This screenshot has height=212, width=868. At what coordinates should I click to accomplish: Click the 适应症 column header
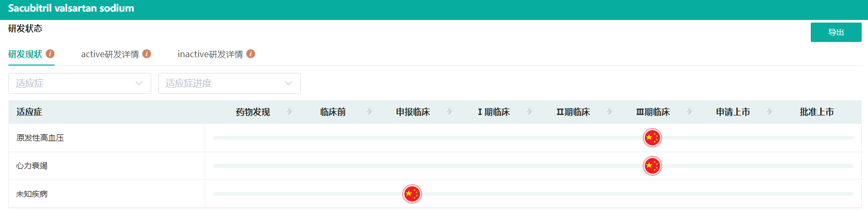click(29, 112)
